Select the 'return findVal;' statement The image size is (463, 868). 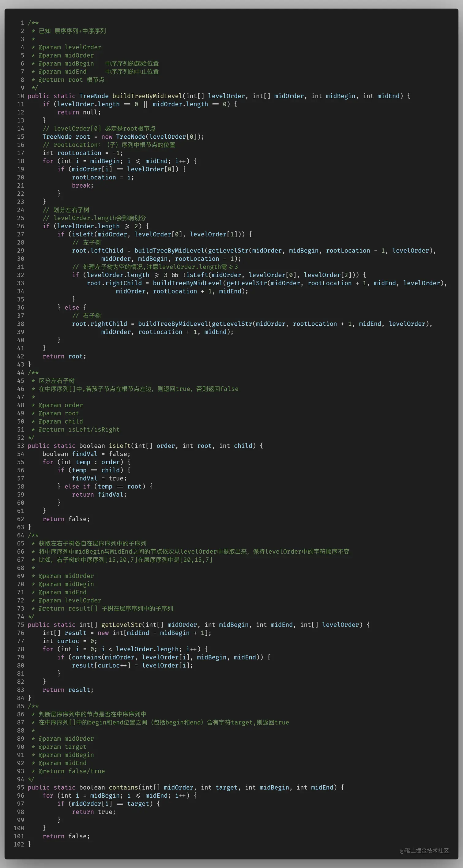99,495
